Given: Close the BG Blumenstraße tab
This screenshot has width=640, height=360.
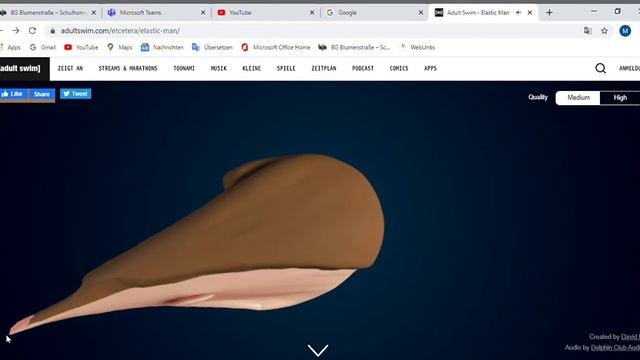Looking at the screenshot, I should [93, 13].
